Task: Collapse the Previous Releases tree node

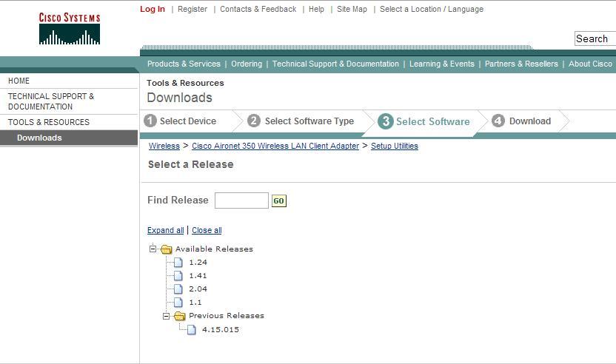Action: pos(166,316)
